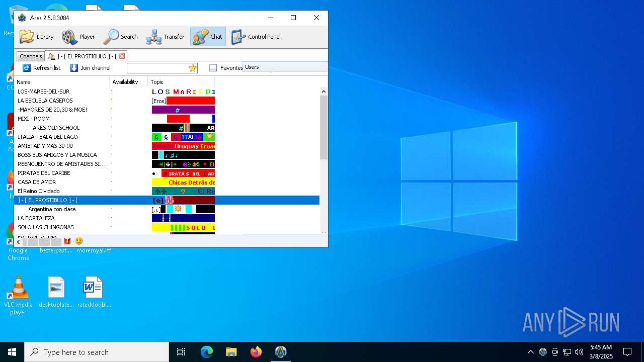Select the PIRATAS DEL CARIBE channel
This screenshot has height=362, width=644.
click(167, 173)
